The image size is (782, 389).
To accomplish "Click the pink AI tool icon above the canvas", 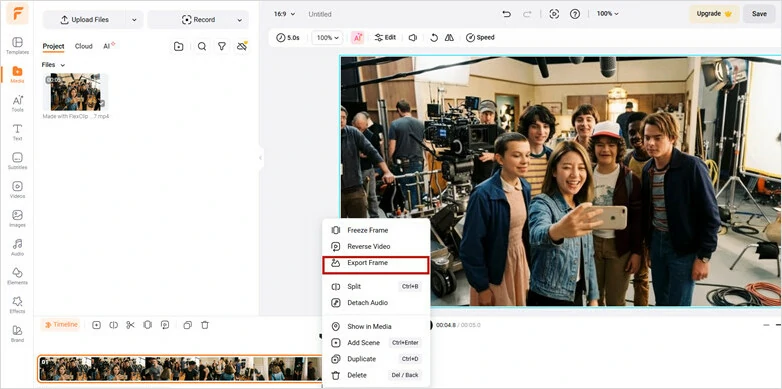I will 357,37.
